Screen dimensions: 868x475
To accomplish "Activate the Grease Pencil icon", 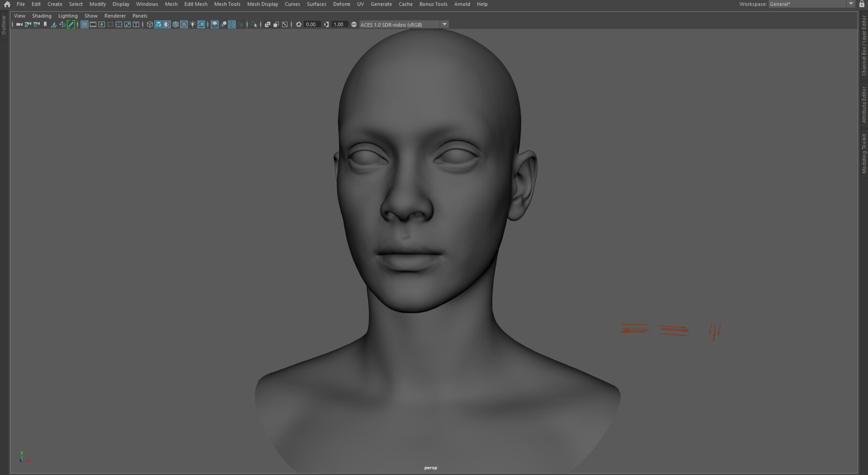I will tap(71, 25).
